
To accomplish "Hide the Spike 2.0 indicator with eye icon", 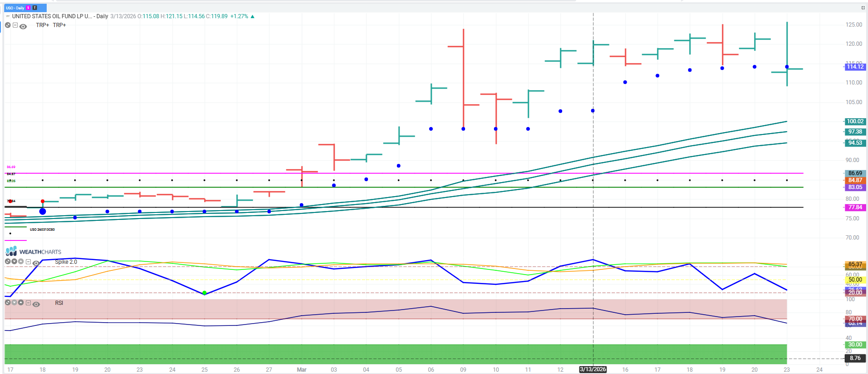I will tap(36, 263).
